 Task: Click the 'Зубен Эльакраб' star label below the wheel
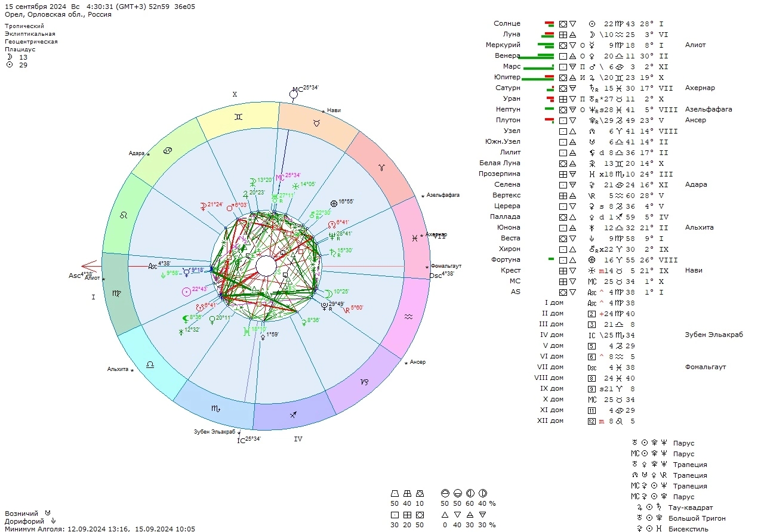(215, 432)
